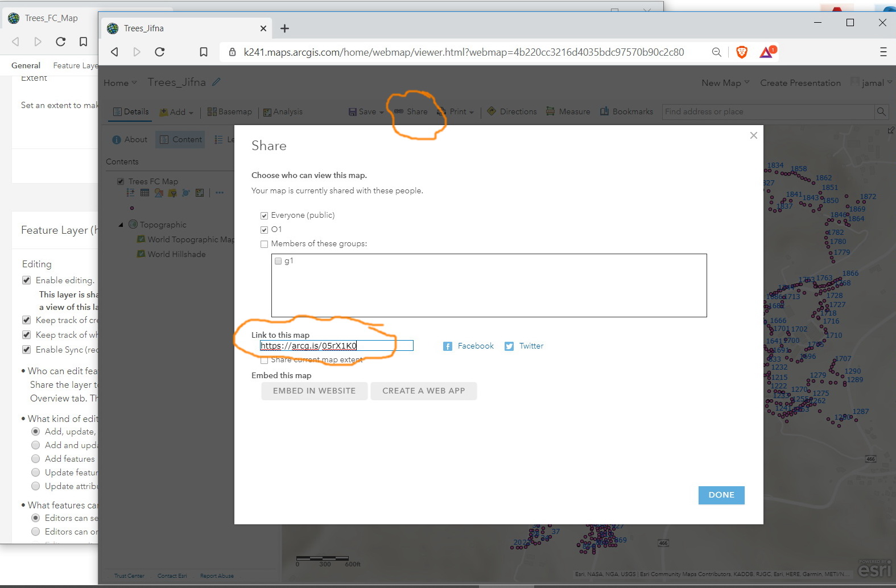Toggle the Enable Sync checkbox
The width and height of the screenshot is (896, 588).
click(x=26, y=350)
